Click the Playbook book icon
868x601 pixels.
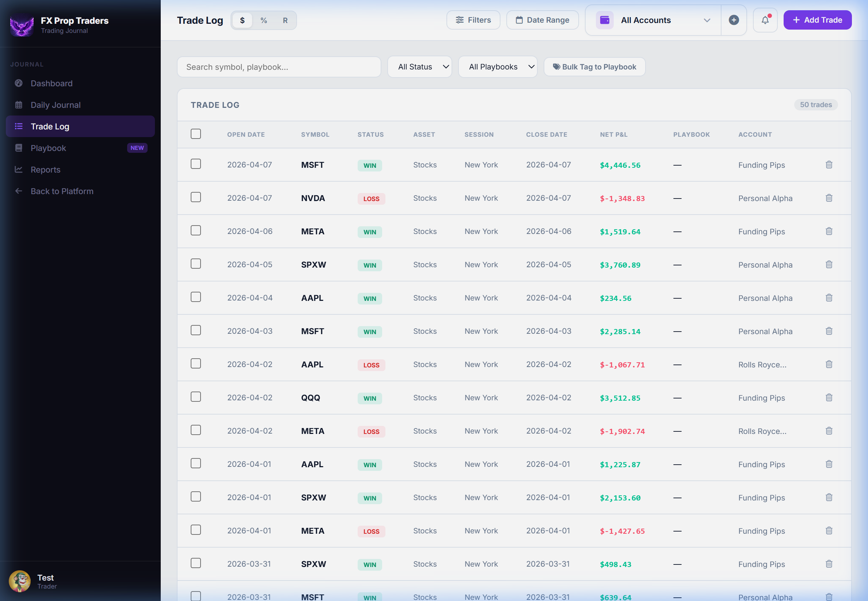tap(18, 148)
